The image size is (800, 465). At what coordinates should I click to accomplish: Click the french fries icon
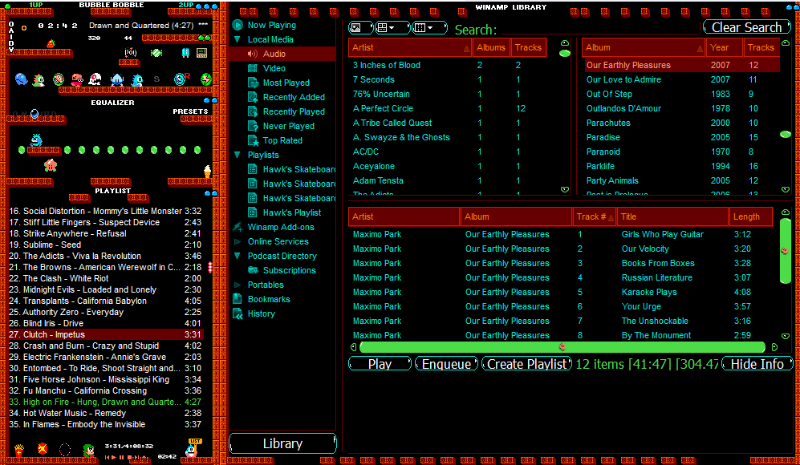tap(19, 450)
